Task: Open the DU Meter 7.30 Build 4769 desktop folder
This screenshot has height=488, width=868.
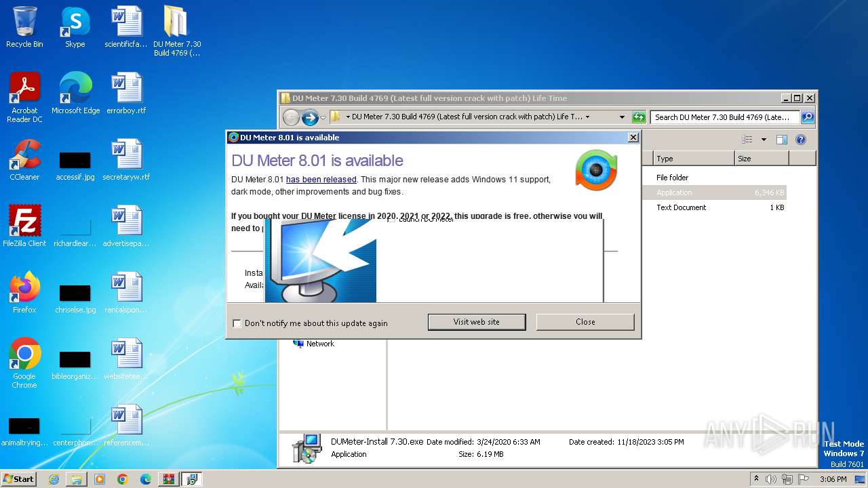Action: point(176,31)
